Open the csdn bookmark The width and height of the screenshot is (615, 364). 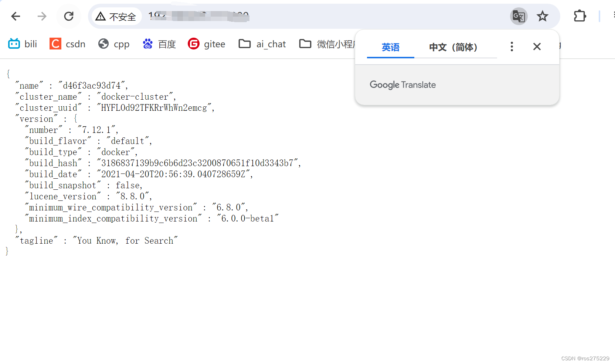tap(67, 44)
